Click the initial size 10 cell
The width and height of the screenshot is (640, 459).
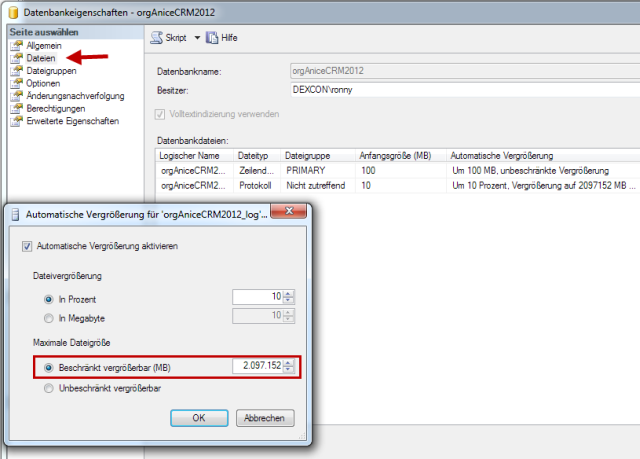tap(400, 186)
